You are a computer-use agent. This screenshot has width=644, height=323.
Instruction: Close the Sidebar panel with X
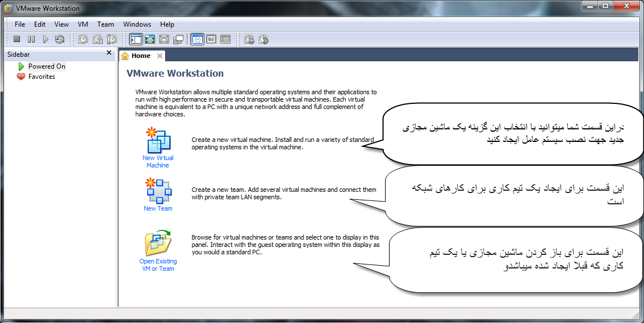point(109,53)
